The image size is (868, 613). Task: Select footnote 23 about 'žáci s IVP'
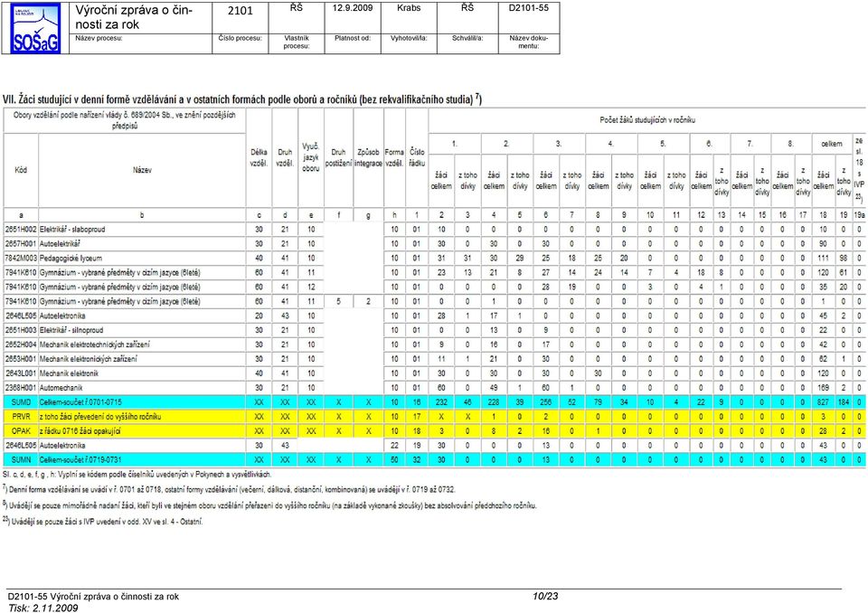(x=103, y=521)
